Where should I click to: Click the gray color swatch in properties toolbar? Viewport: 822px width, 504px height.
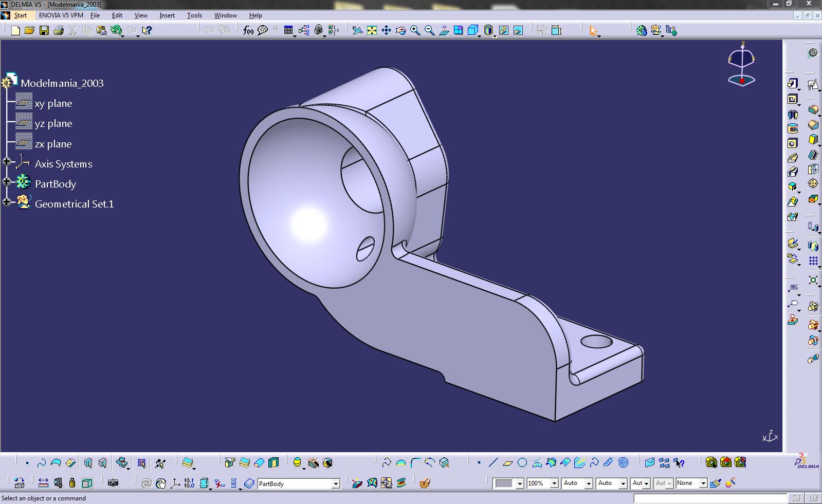tap(504, 483)
